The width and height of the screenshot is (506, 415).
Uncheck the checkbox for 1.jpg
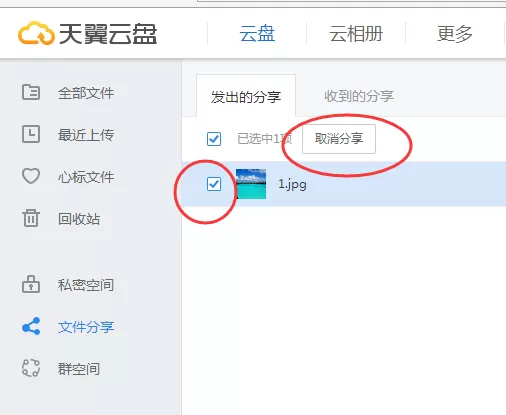tap(214, 184)
